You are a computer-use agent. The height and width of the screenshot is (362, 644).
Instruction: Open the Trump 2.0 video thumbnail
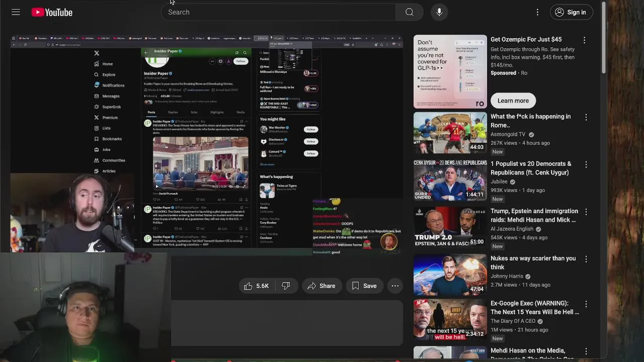(450, 227)
